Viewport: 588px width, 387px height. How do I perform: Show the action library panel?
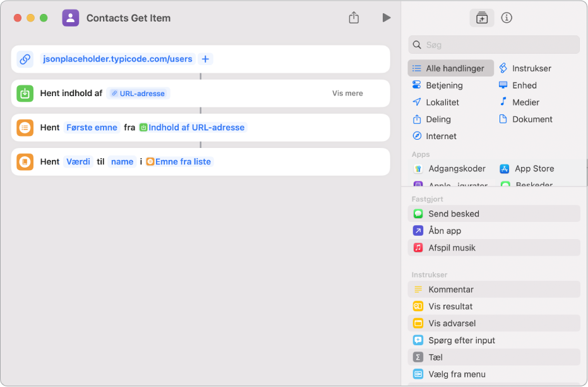coord(481,18)
